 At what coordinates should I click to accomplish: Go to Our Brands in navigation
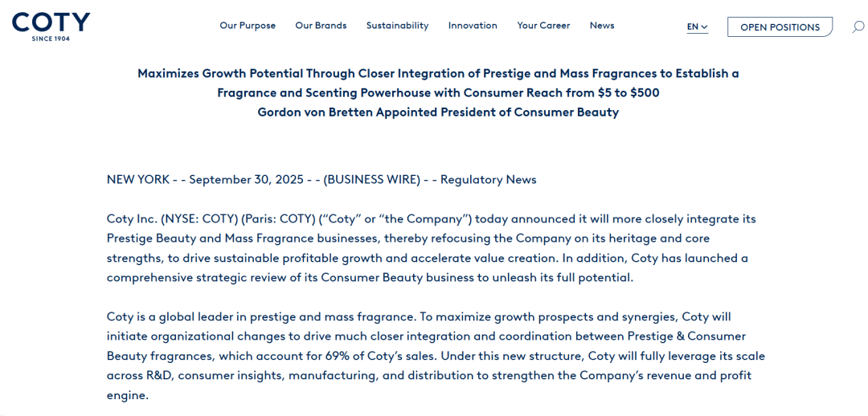pos(321,26)
